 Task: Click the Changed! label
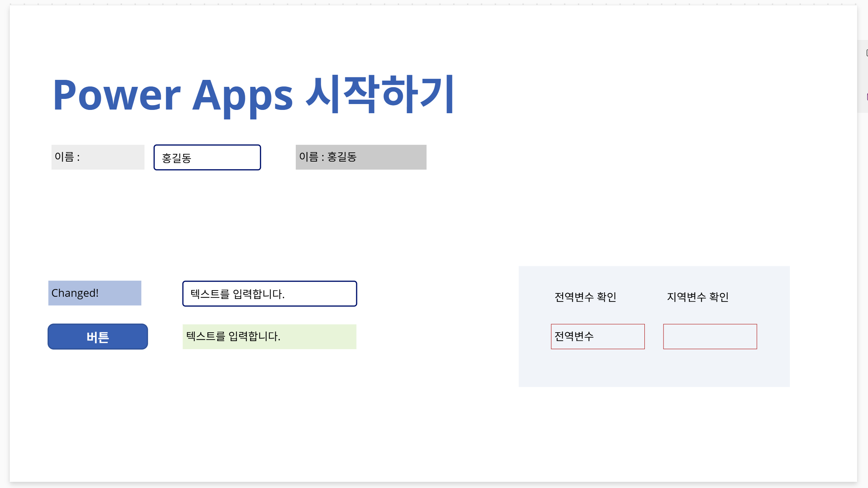pos(95,293)
